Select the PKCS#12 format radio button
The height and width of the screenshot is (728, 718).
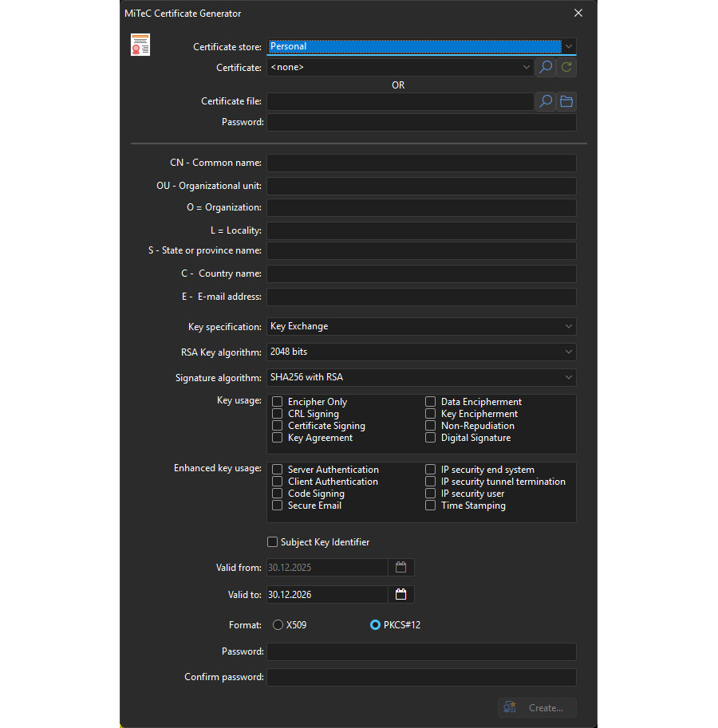[375, 625]
